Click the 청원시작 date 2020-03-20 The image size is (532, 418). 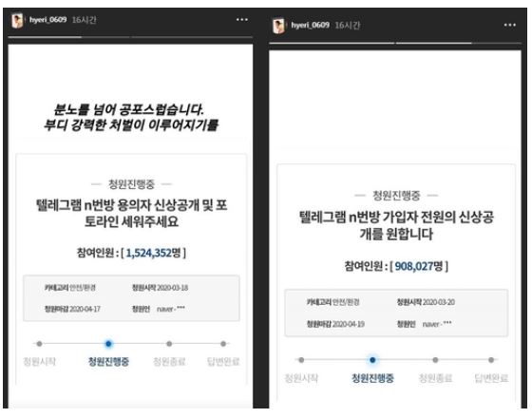tap(439, 302)
